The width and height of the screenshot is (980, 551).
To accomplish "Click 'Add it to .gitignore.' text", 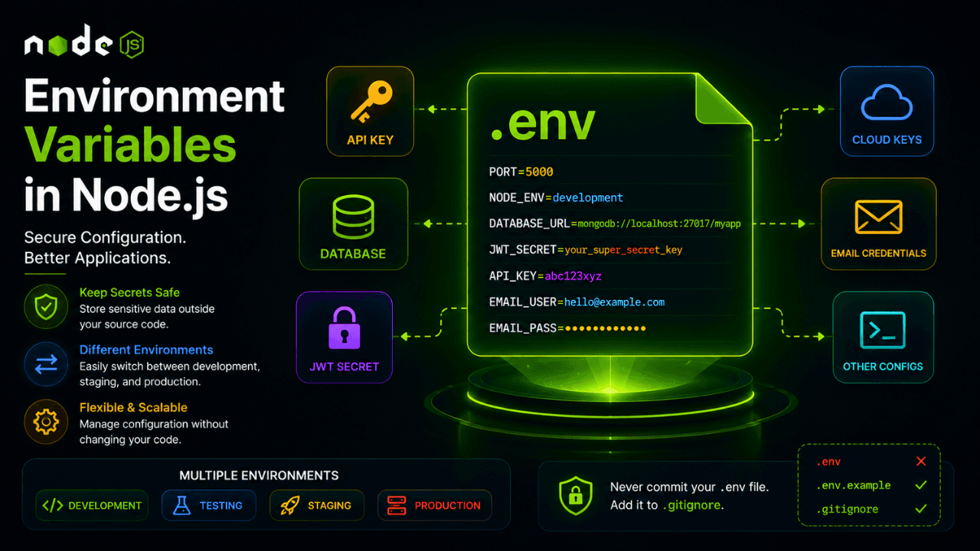I will tap(667, 505).
